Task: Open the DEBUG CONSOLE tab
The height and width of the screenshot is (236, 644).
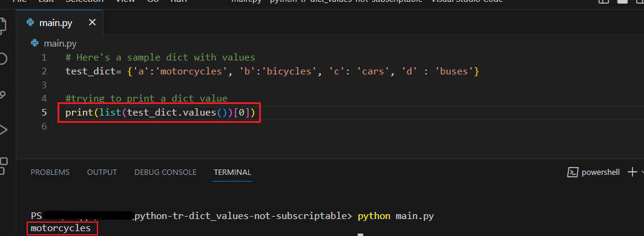Action: click(165, 172)
